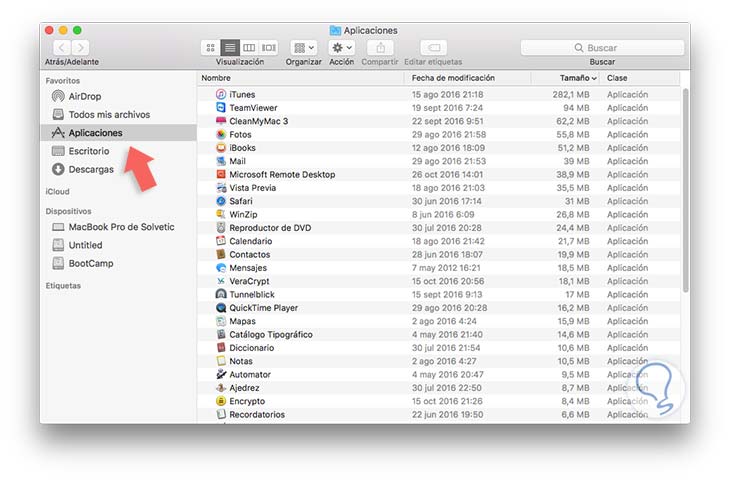Select the Calendario app icon

pyautogui.click(x=221, y=241)
